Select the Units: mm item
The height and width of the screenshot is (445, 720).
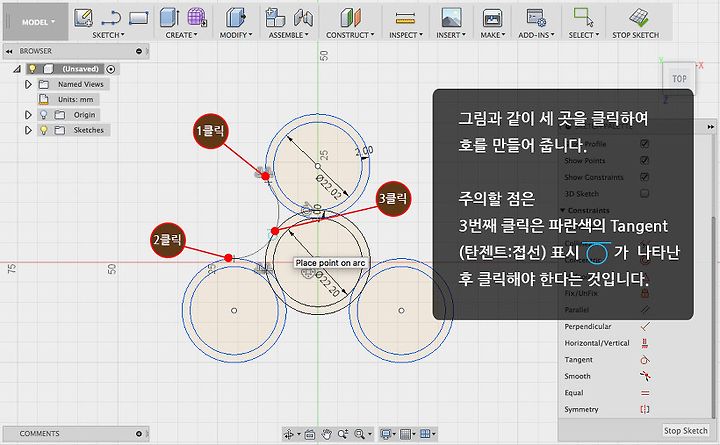(x=75, y=99)
